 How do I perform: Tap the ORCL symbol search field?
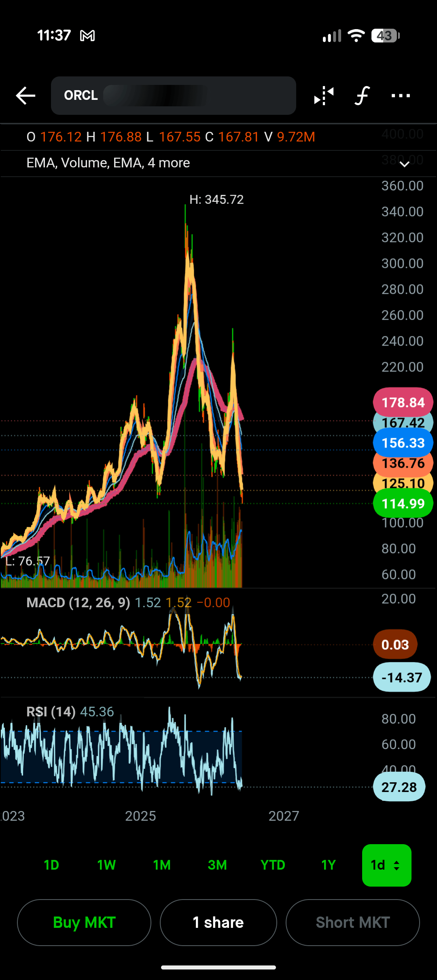[x=174, y=96]
